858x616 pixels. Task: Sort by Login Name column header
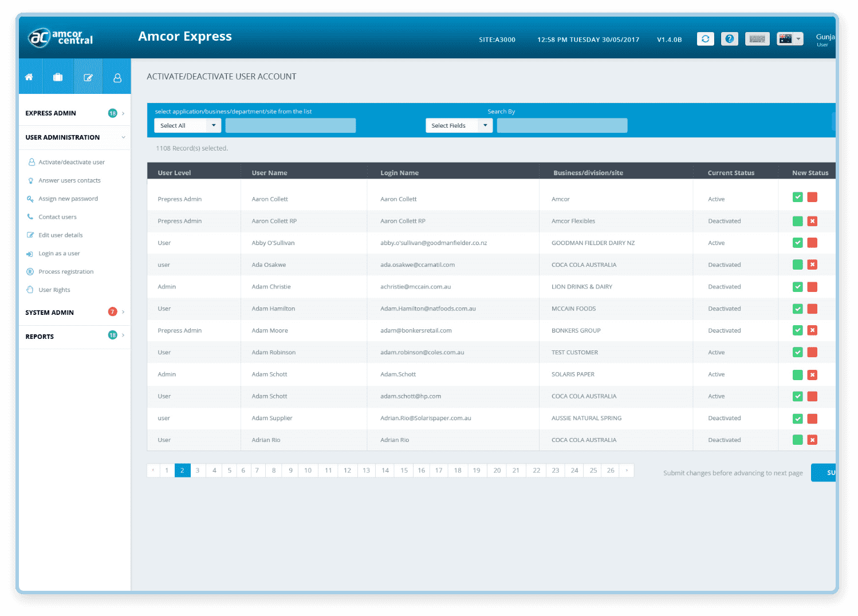[399, 173]
